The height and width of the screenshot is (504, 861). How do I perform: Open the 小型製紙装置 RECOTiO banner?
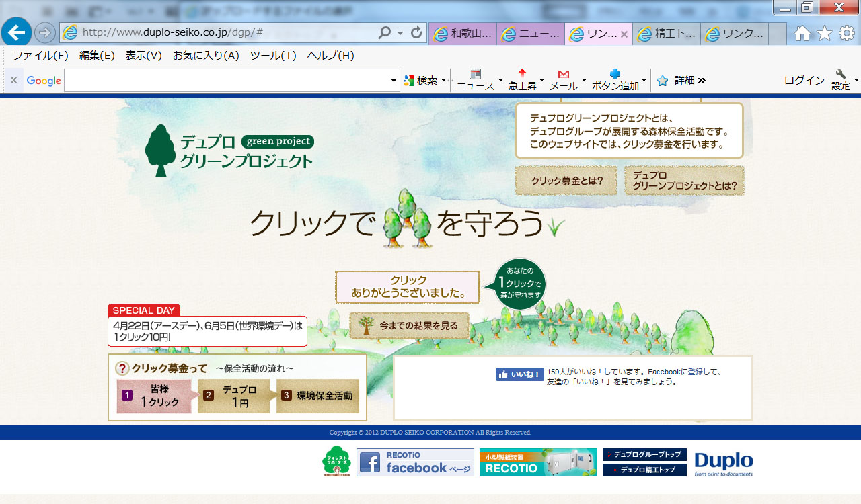pyautogui.click(x=538, y=462)
